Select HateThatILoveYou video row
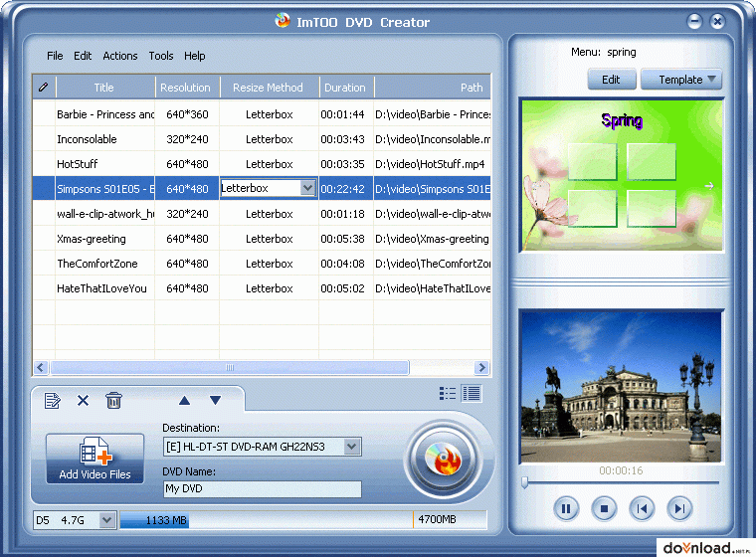This screenshot has width=756, height=557. [262, 288]
